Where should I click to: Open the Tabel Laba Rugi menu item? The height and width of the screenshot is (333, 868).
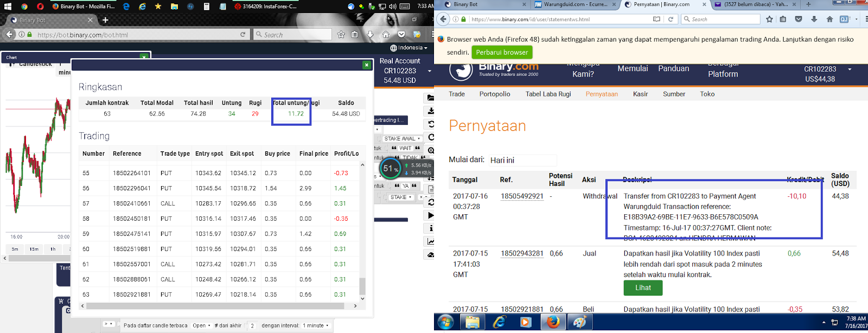[548, 94]
